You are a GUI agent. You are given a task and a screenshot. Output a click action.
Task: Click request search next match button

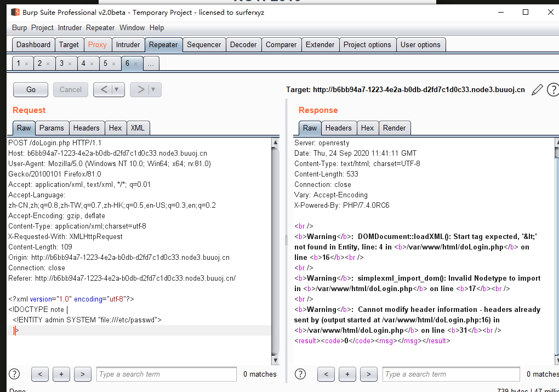tap(83, 374)
